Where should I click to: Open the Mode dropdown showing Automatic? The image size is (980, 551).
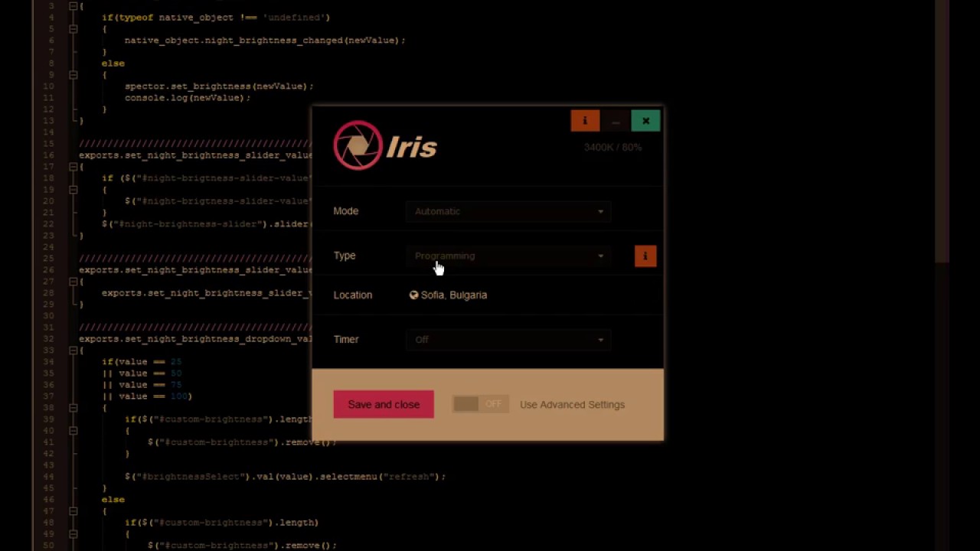coord(508,211)
